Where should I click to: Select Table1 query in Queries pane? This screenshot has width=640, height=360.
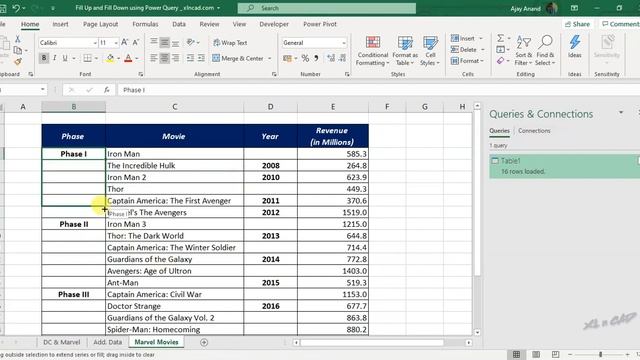564,166
